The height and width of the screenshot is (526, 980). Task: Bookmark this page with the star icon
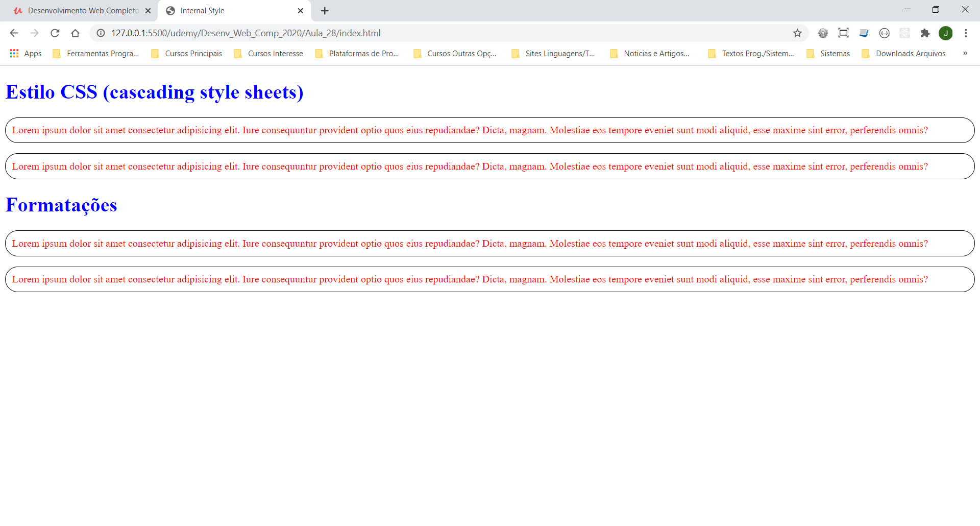coord(797,33)
